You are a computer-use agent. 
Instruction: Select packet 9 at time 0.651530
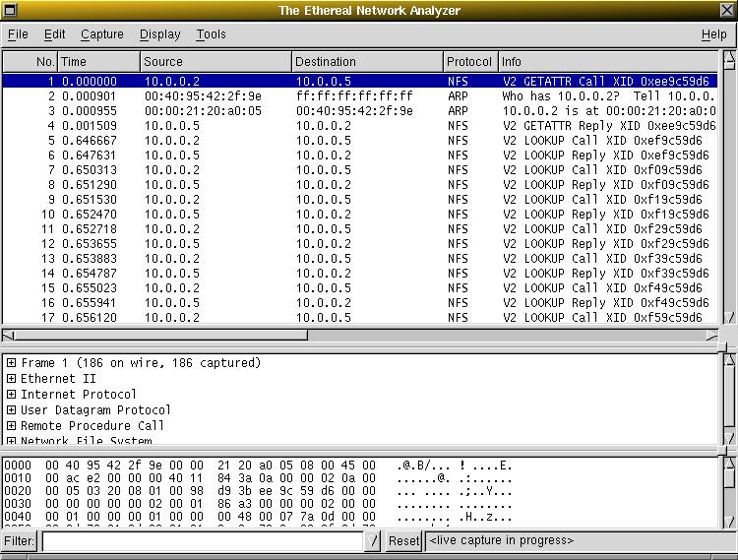(360, 200)
